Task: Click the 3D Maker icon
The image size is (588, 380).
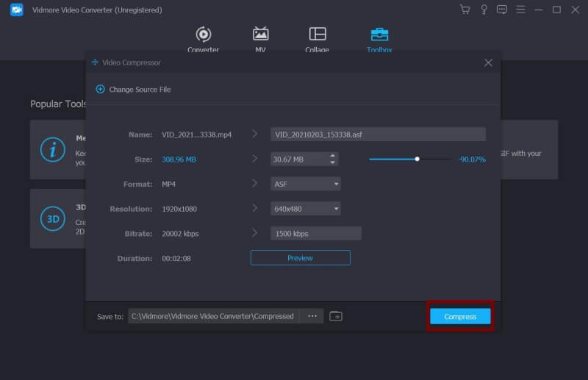Action: click(52, 219)
